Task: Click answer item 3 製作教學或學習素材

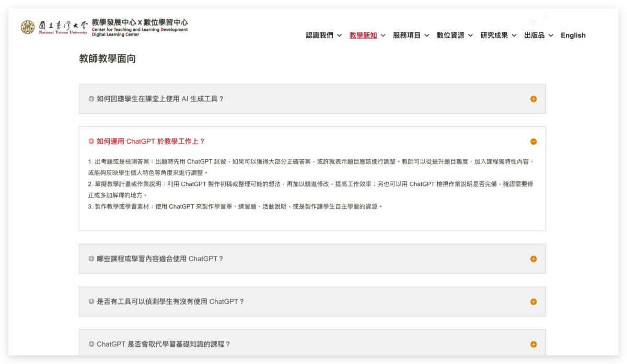Action: click(236, 206)
